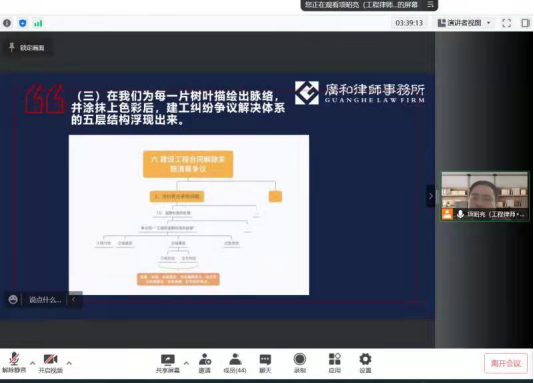Screen dimensions: 534x383
Task: Open video options arrow beside 开启视频
Action: [x=69, y=363]
